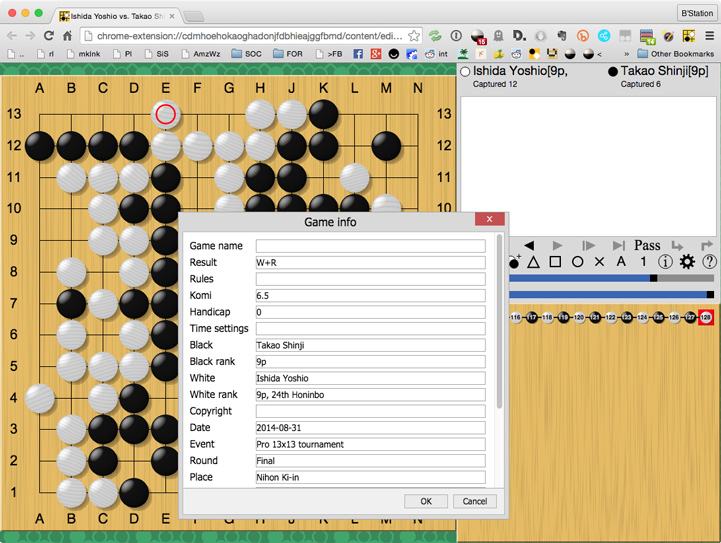Cancel the Game info dialog
This screenshot has height=543, width=721.
(x=474, y=501)
